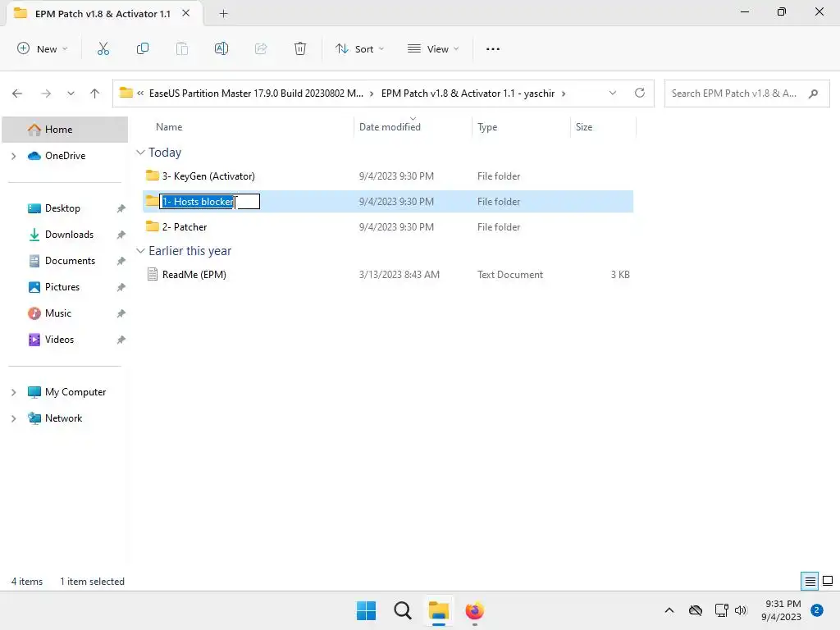Expand address bar history dropdown
This screenshot has width=840, height=630.
point(613,94)
